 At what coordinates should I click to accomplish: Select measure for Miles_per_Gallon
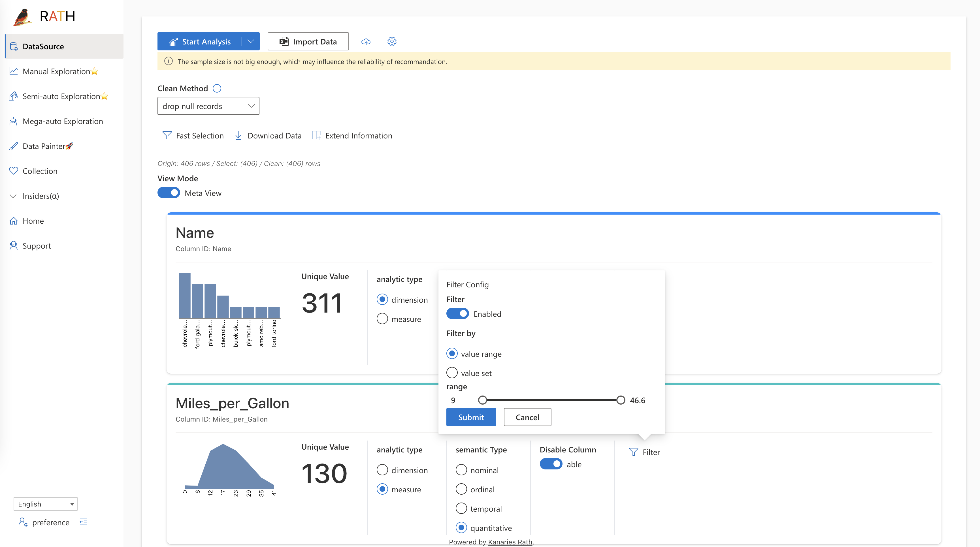pyautogui.click(x=382, y=489)
